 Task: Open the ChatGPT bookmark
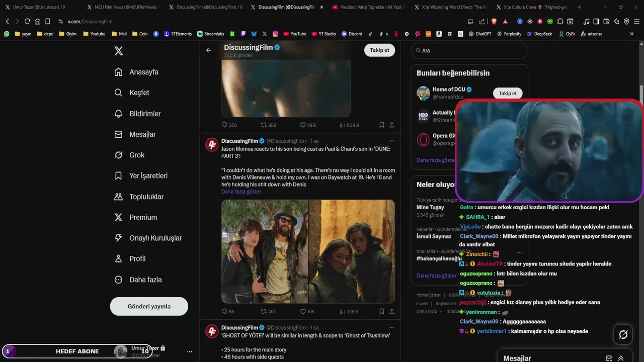tap(479, 34)
